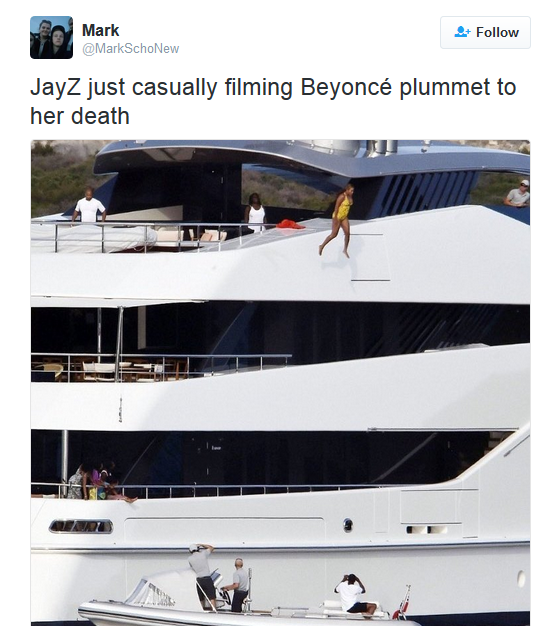The height and width of the screenshot is (626, 548).
Task: Follow the Mark account
Action: tap(485, 32)
